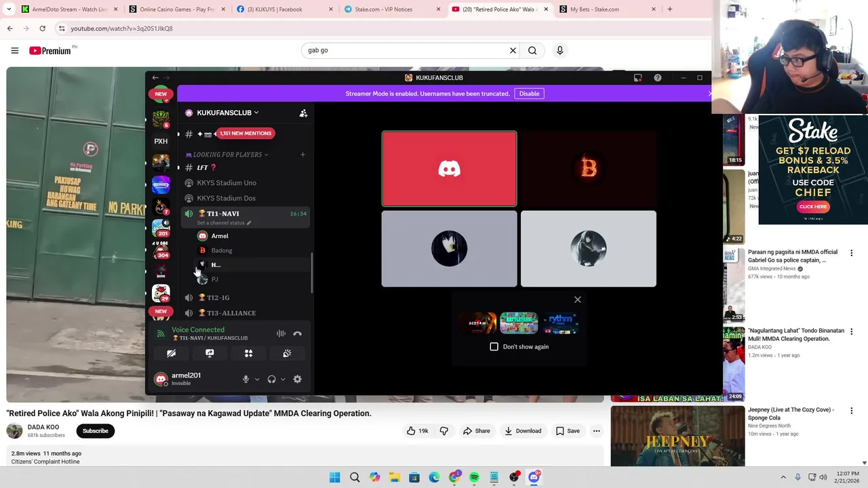The height and width of the screenshot is (488, 868).
Task: Close the activities suggestion popup
Action: [x=578, y=300]
